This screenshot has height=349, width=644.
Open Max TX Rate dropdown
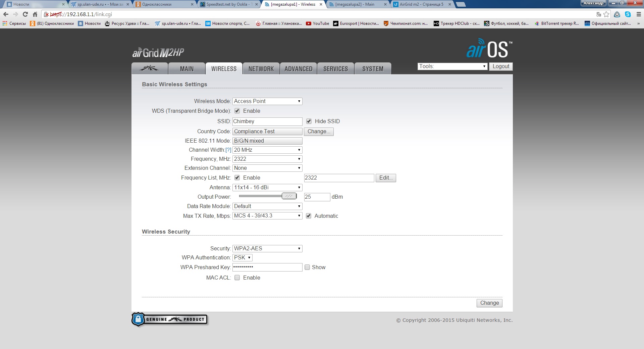267,216
